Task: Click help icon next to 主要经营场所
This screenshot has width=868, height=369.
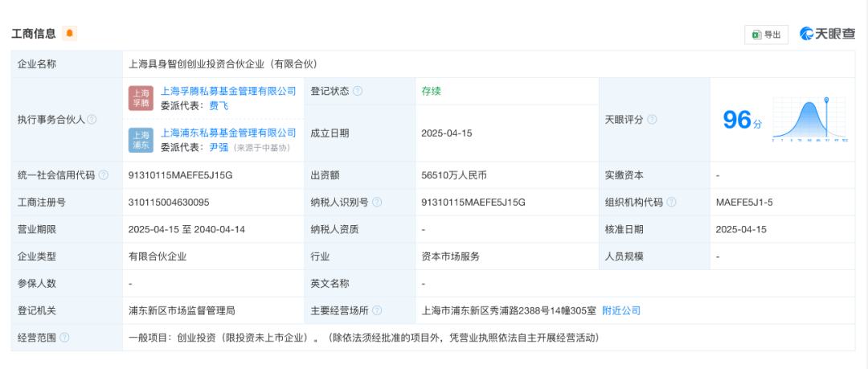Action: click(x=377, y=310)
